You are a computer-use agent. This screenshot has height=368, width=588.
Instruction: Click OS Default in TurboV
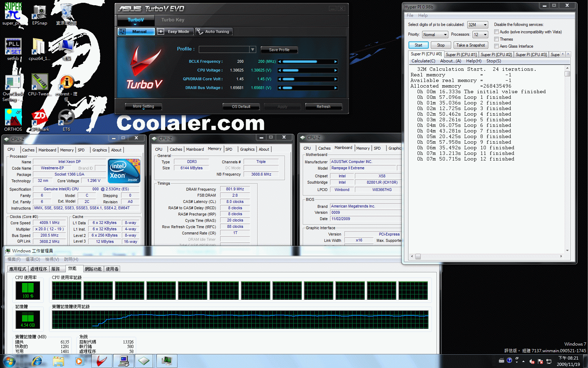pos(241,107)
